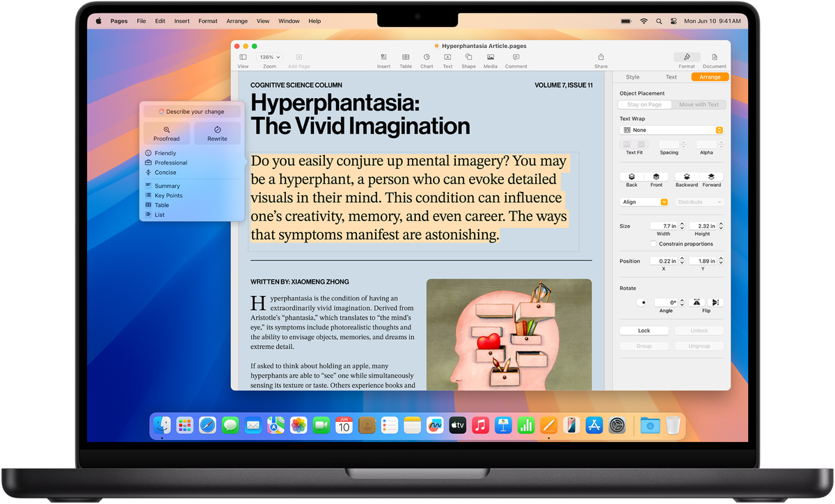Open the Arrange menu in menu bar
The image size is (835, 504).
tap(237, 22)
